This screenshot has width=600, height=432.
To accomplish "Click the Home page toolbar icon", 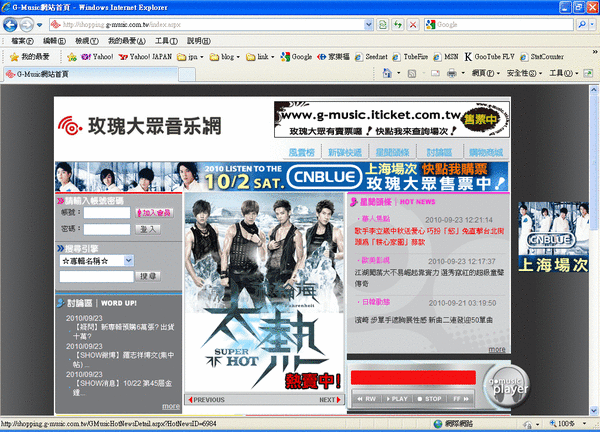I will [x=387, y=73].
